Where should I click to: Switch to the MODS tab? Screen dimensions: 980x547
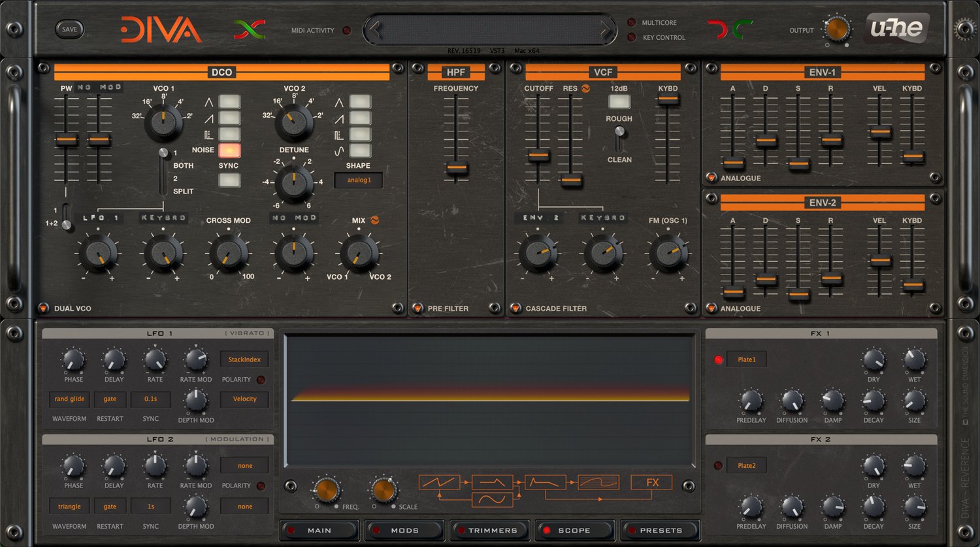tap(404, 530)
